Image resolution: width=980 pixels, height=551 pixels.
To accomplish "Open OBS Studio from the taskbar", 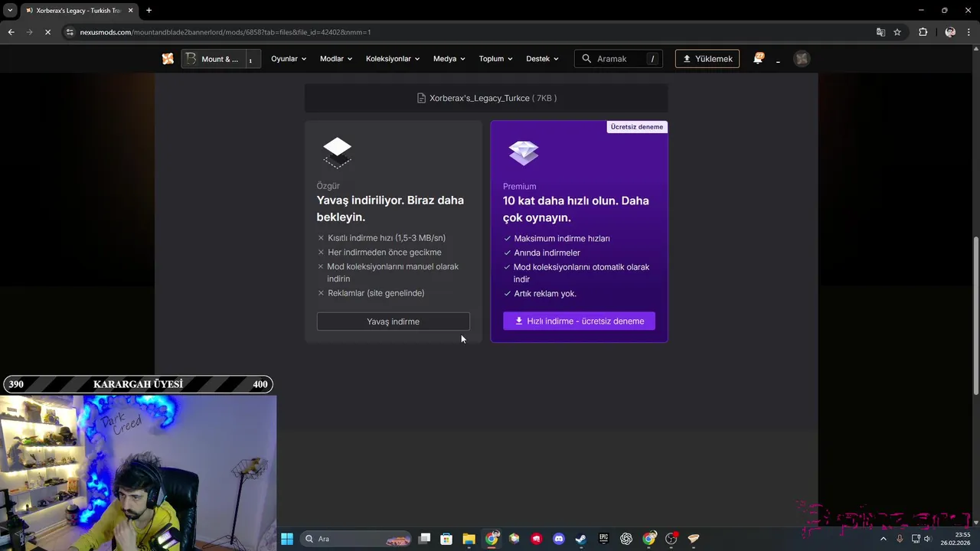I will (x=671, y=539).
